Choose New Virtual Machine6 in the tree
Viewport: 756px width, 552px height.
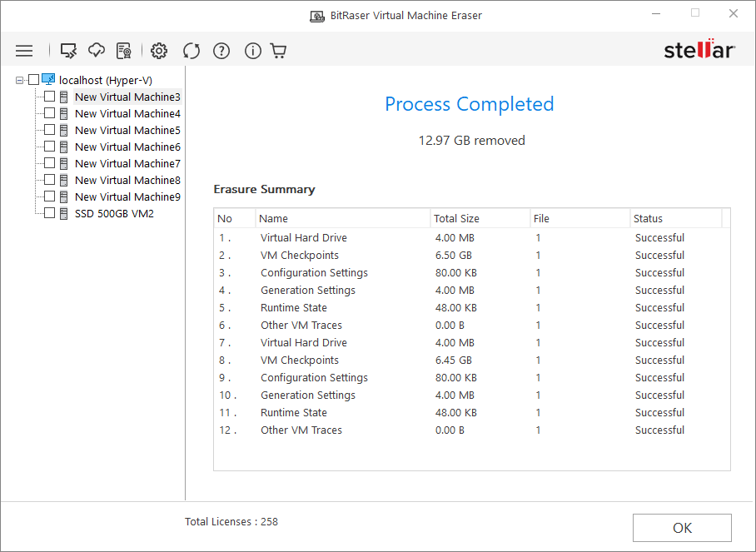[x=127, y=147]
